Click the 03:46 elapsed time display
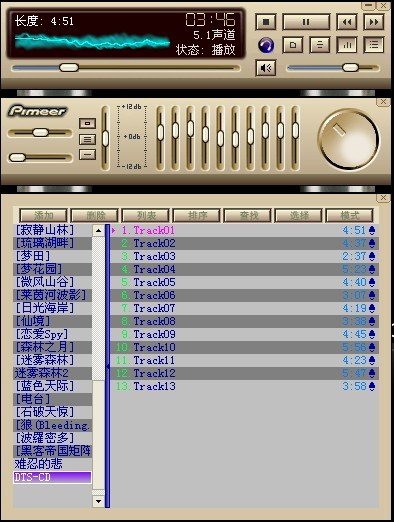Screen dimensions: 394x522 pyautogui.click(x=210, y=20)
